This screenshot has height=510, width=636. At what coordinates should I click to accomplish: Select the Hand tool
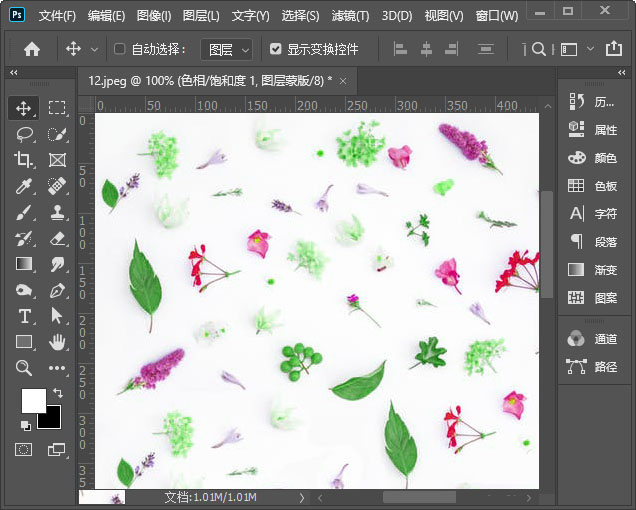pyautogui.click(x=57, y=342)
